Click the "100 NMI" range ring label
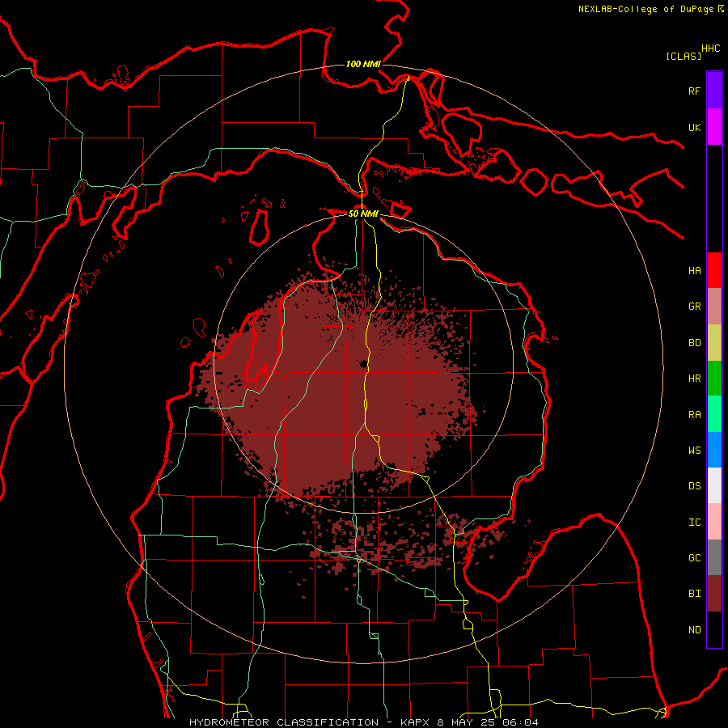 tap(363, 64)
